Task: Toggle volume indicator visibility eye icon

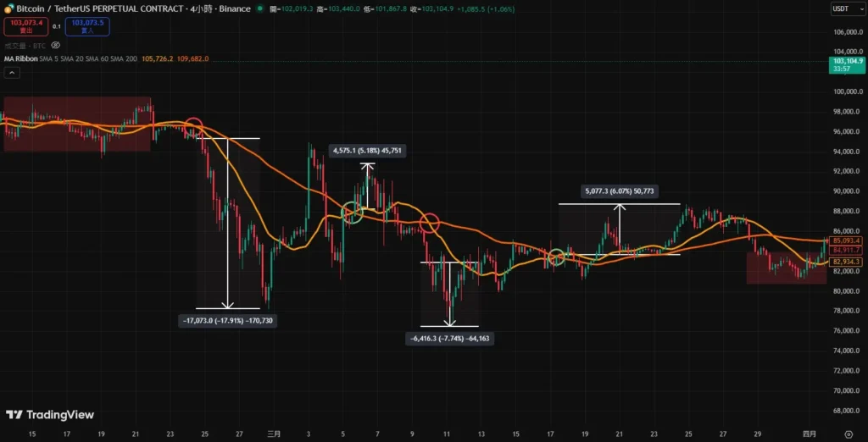Action: 55,45
